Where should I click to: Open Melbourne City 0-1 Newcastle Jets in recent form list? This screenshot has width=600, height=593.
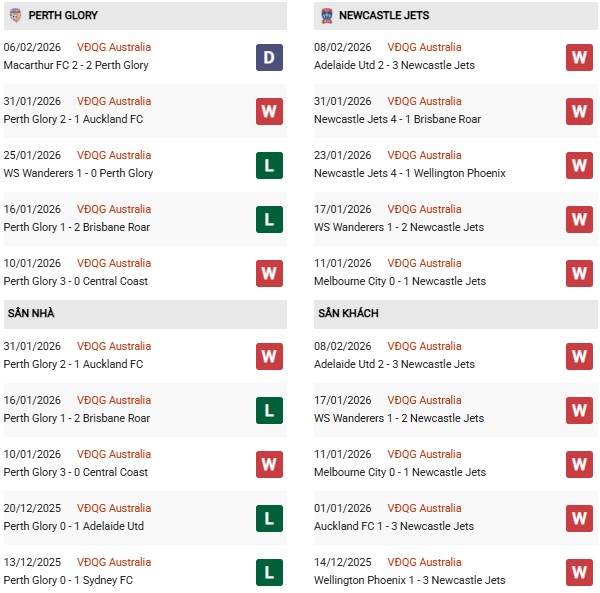[x=400, y=281]
